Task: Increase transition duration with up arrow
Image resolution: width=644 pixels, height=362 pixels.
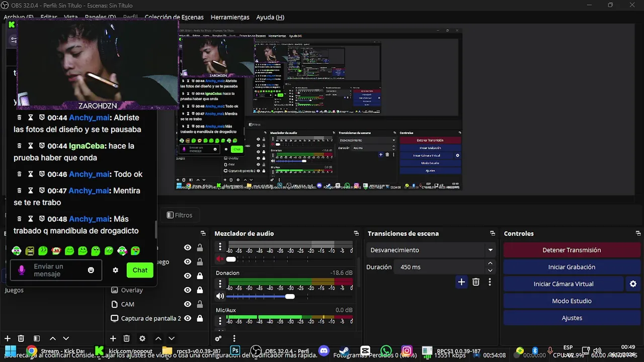Action: point(490,263)
